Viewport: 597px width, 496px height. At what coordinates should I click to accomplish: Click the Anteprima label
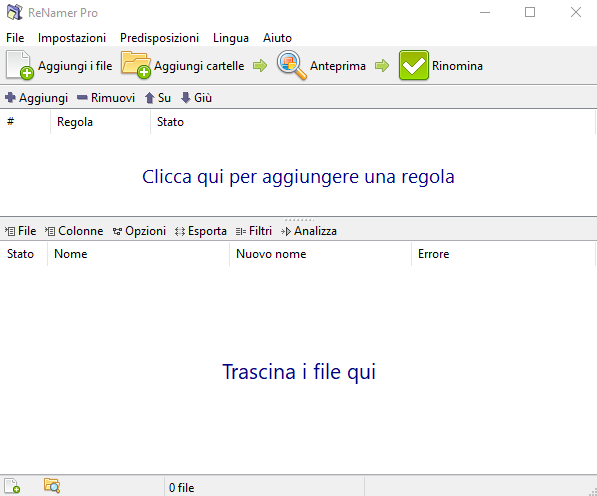click(338, 66)
